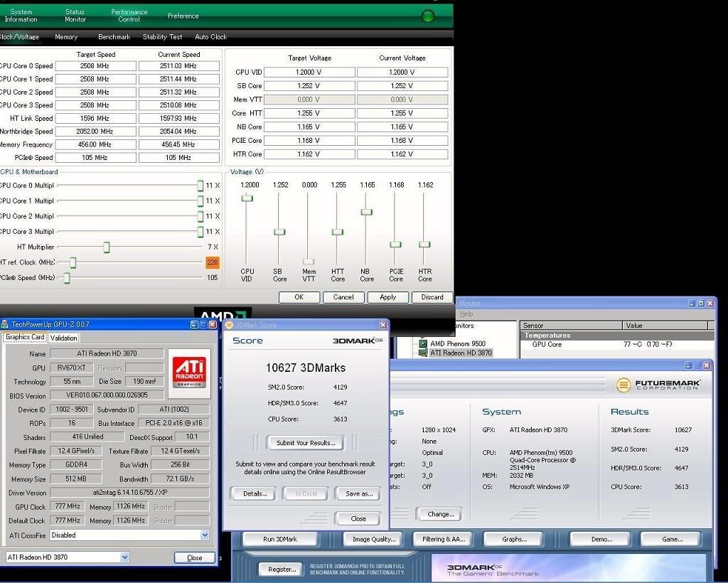Click the GPU-Z Close button

[195, 558]
